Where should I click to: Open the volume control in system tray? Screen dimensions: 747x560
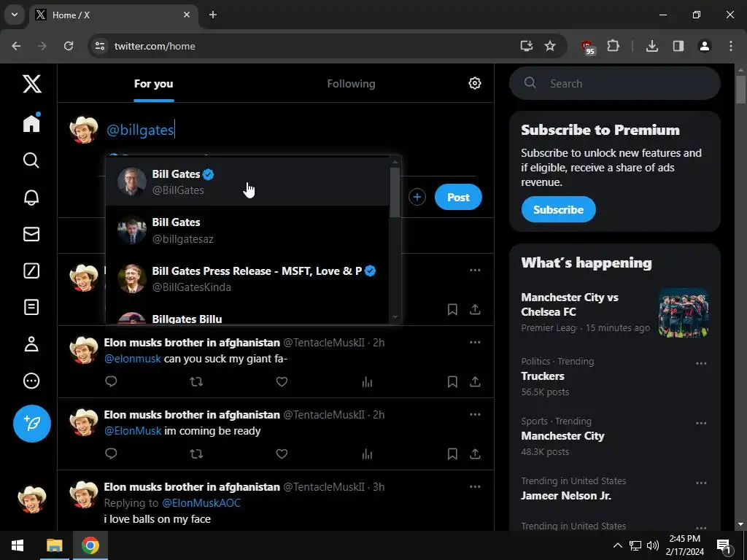[653, 545]
